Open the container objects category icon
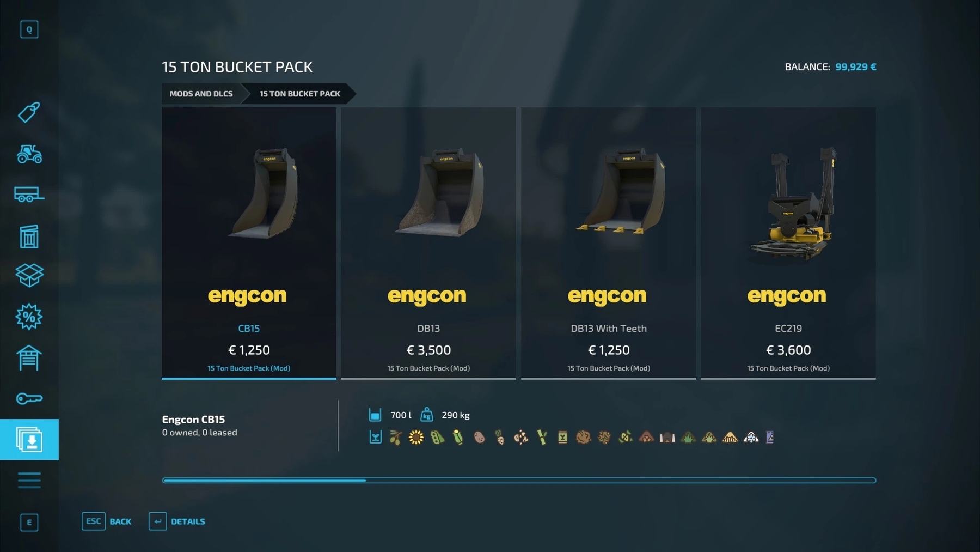This screenshot has width=980, height=552. 29,236
